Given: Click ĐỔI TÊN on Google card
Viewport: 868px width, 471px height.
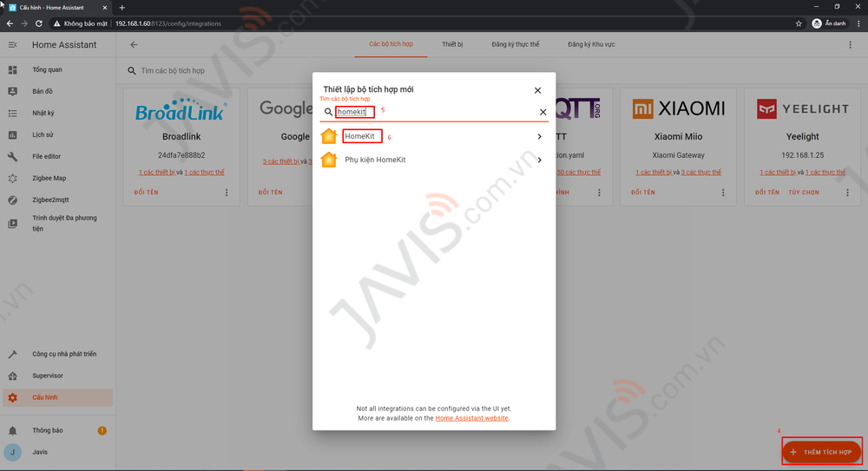Looking at the screenshot, I should [x=270, y=192].
